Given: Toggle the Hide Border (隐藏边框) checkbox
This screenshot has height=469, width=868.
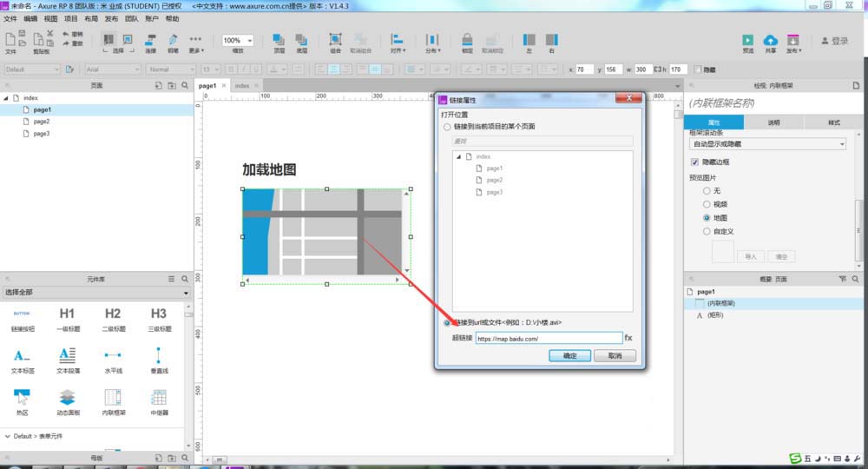Looking at the screenshot, I should [694, 162].
